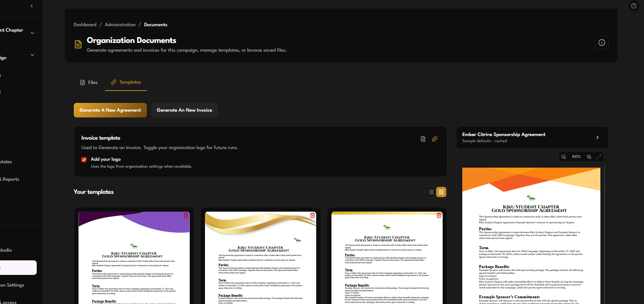Viewport: 644px width, 304px height.
Task: Open Administration breadcrumb link
Action: (x=120, y=25)
